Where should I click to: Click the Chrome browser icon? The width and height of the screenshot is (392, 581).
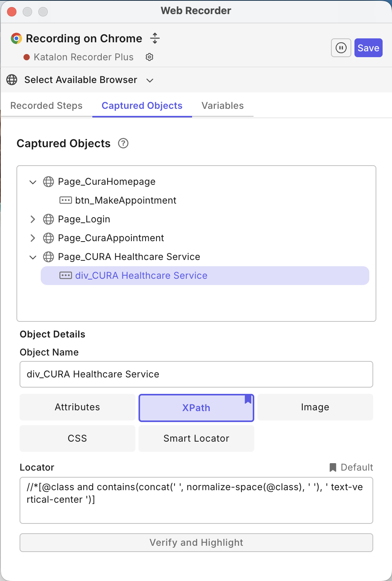click(x=16, y=38)
